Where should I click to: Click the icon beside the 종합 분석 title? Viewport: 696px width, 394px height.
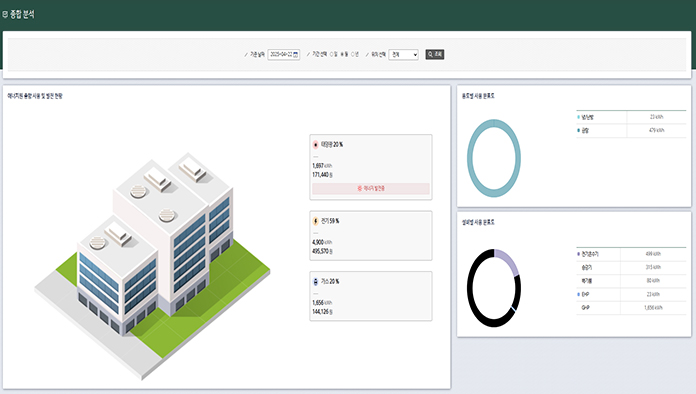pos(5,15)
